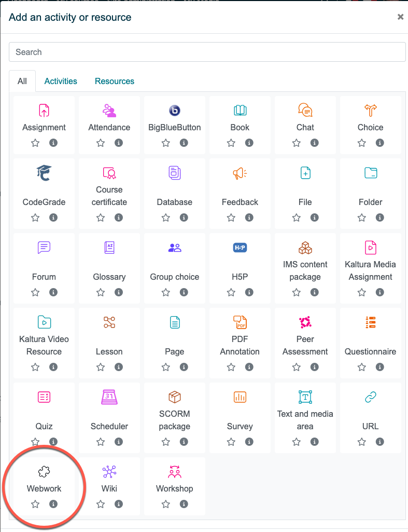
Task: Close the Add an activity dialog
Action: click(x=400, y=17)
